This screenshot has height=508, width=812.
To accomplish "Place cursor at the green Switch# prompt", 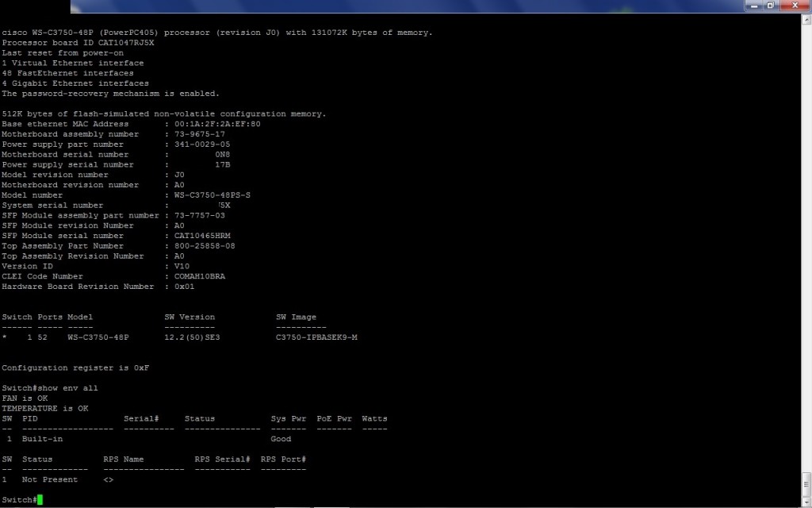I will (40, 499).
